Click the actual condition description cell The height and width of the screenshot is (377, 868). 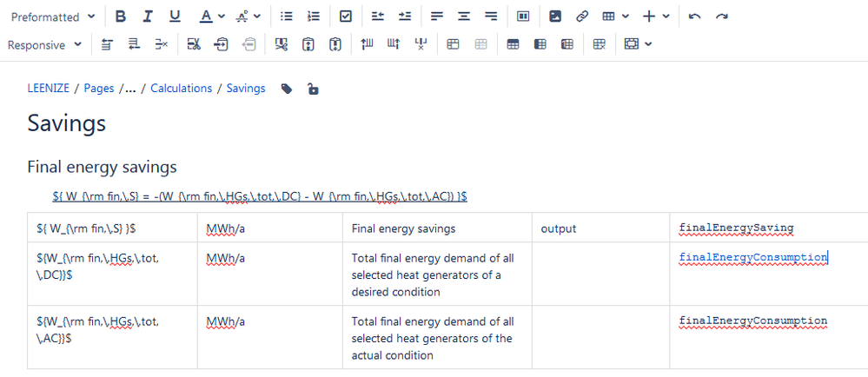[437, 338]
